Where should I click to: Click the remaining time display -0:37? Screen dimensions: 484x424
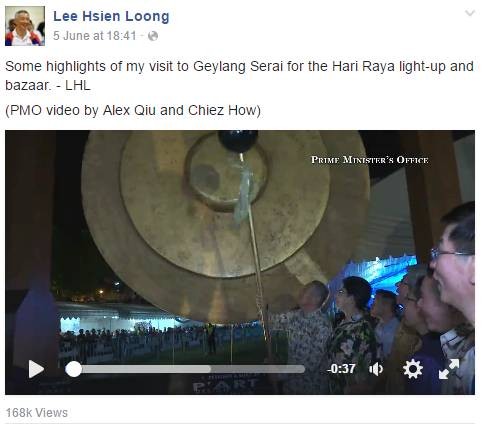tap(341, 369)
